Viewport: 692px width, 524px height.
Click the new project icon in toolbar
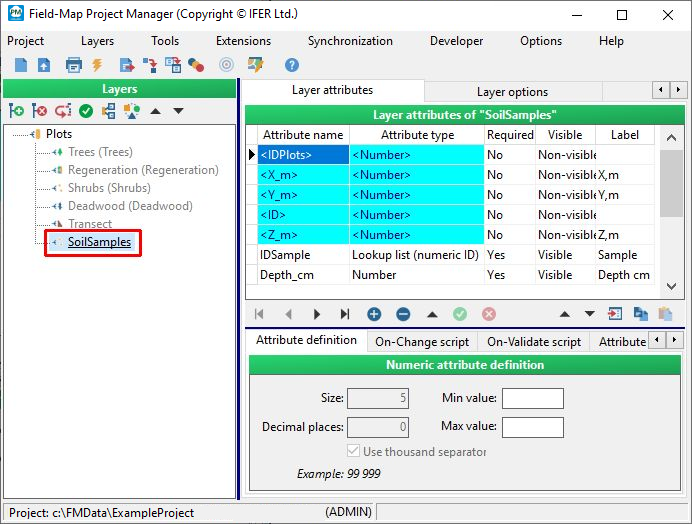(x=20, y=65)
